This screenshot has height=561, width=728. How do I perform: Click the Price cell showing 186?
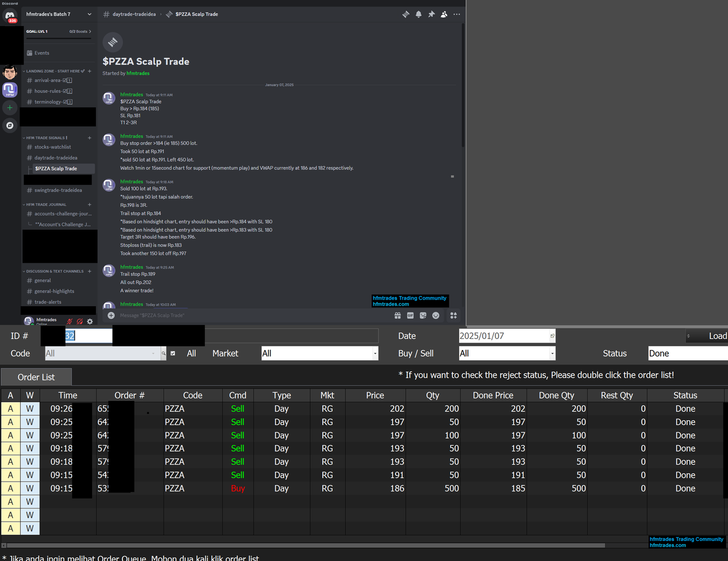coord(375,488)
